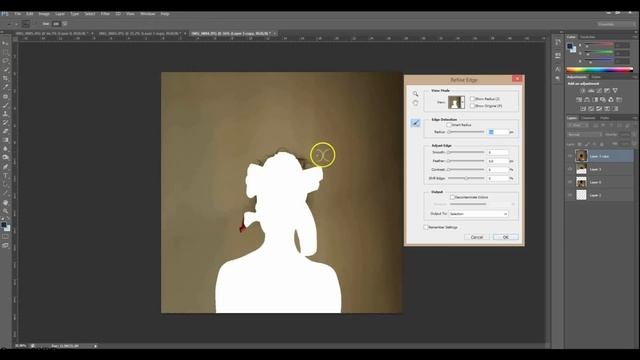640x360 pixels.
Task: Enable Show Original checkbox
Action: (472, 106)
